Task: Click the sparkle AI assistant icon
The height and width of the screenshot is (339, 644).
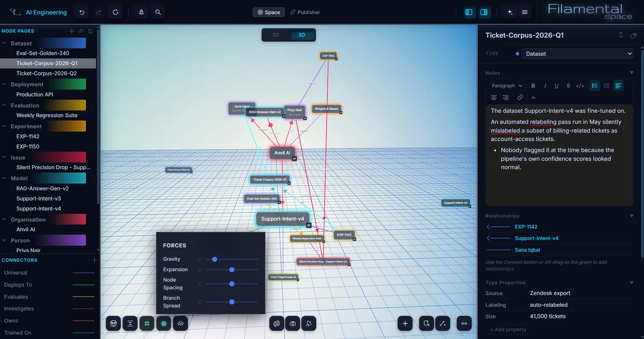Action: (509, 12)
